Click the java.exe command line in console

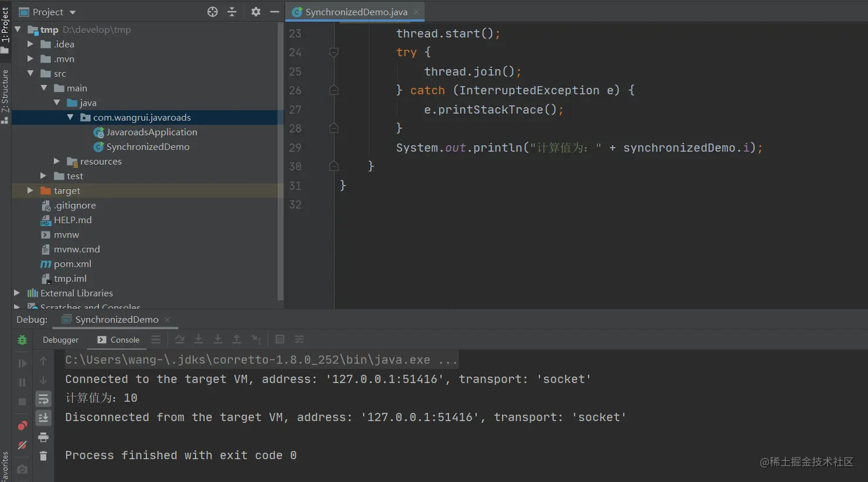click(x=261, y=360)
